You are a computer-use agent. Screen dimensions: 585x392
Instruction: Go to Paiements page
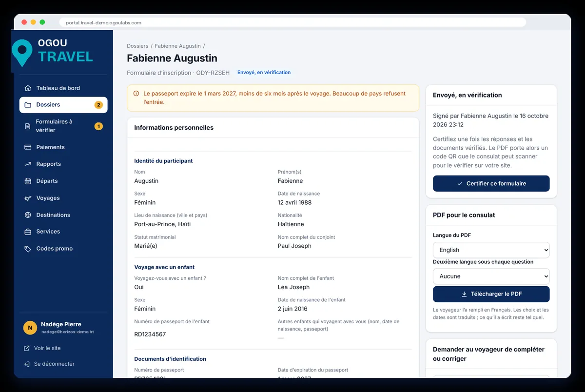tap(63, 147)
